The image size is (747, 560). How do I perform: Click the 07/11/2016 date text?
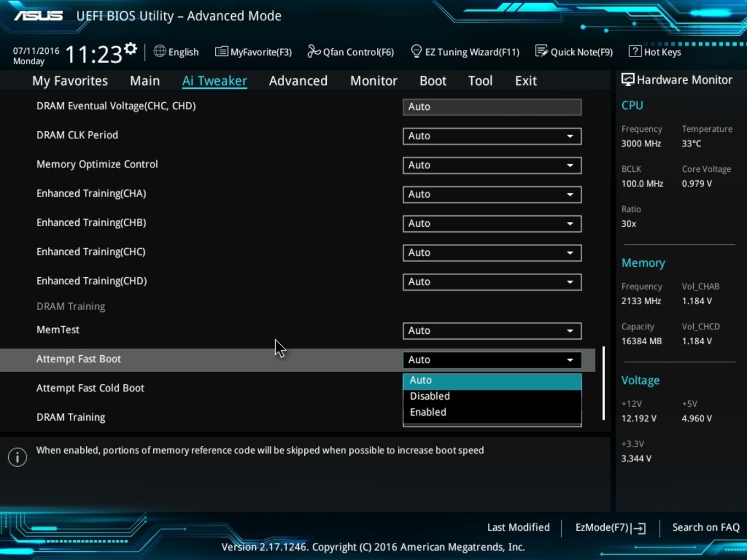(x=36, y=51)
